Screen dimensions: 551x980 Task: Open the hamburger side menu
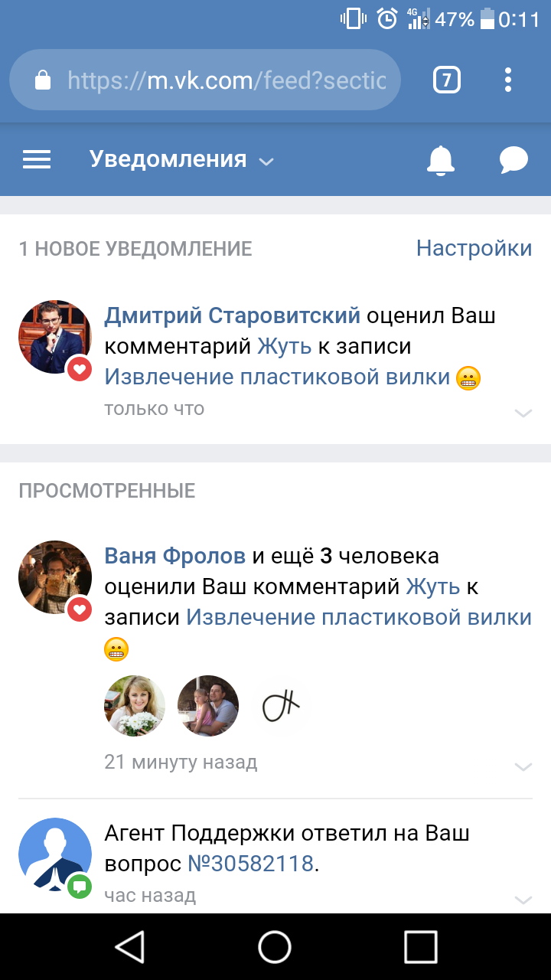tap(37, 159)
